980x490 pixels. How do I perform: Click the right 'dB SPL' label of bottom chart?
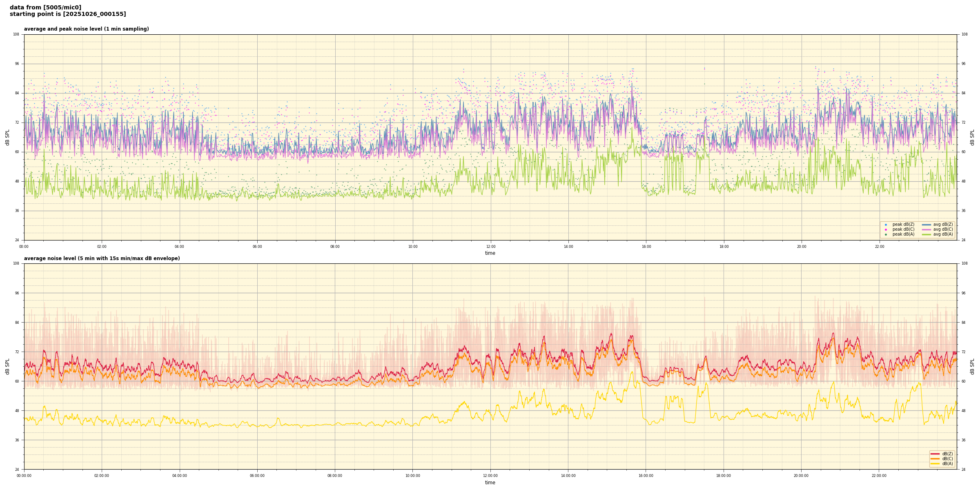(x=972, y=366)
